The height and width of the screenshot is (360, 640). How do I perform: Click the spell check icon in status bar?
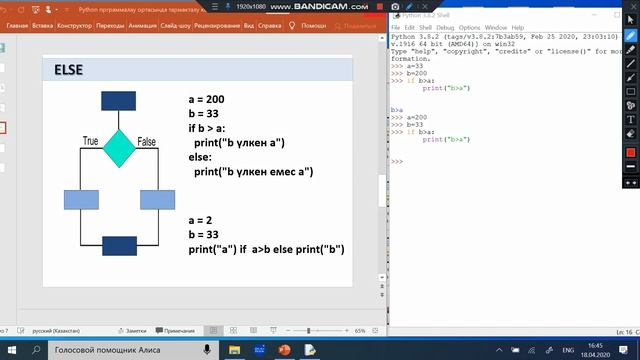[x=21, y=331]
